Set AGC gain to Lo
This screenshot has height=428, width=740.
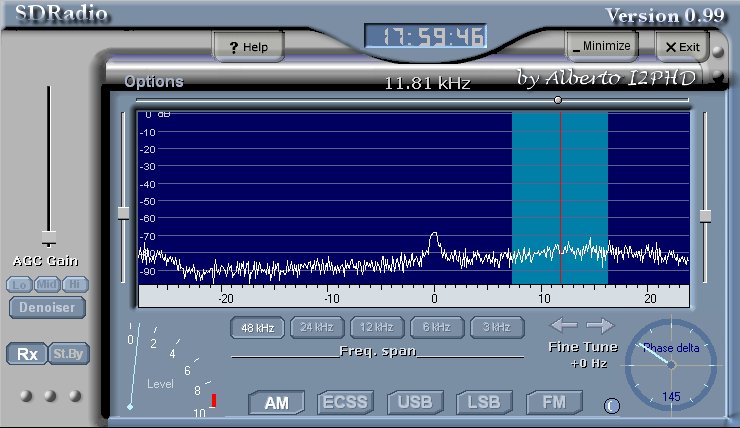click(19, 285)
